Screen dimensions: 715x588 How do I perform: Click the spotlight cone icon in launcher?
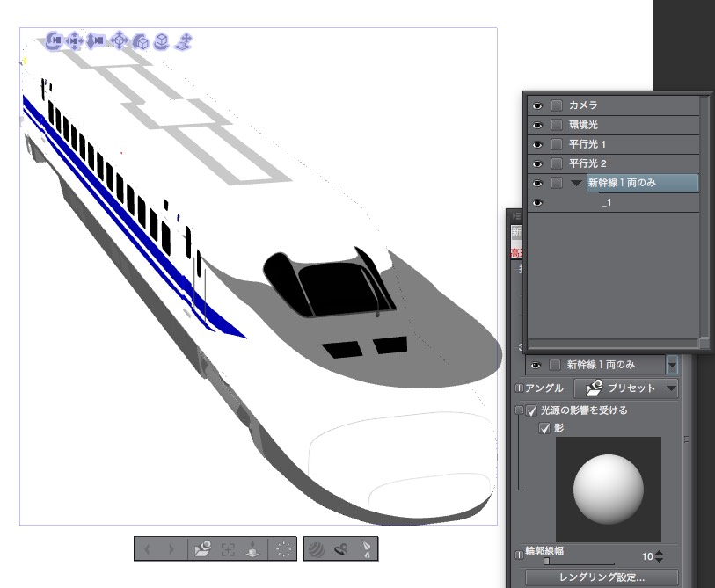pos(366,549)
